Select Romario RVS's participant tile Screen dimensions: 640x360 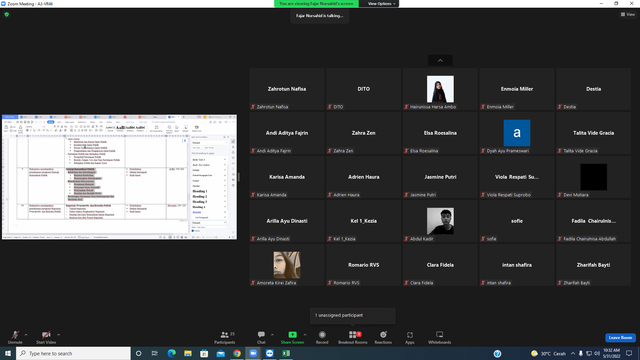coord(363,265)
